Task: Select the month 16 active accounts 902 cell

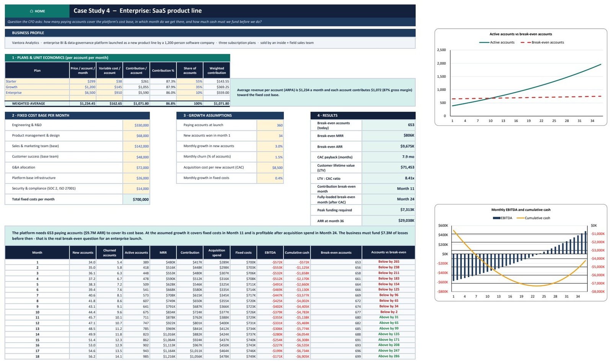Action: pyautogui.click(x=136, y=345)
